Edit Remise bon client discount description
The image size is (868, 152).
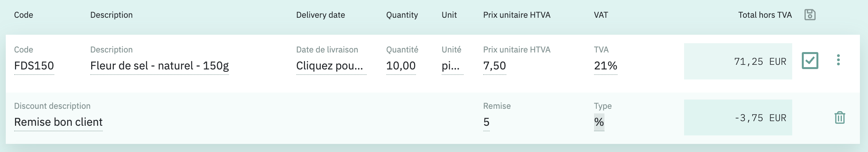pos(58,122)
